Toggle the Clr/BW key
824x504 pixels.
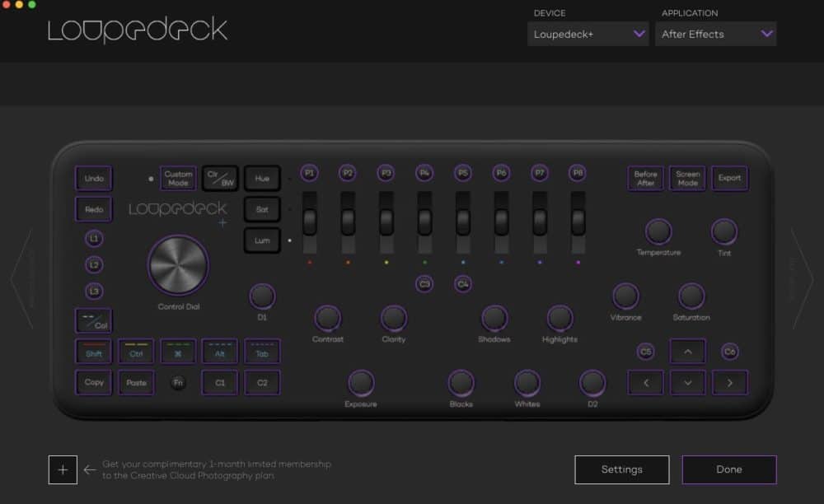[220, 179]
